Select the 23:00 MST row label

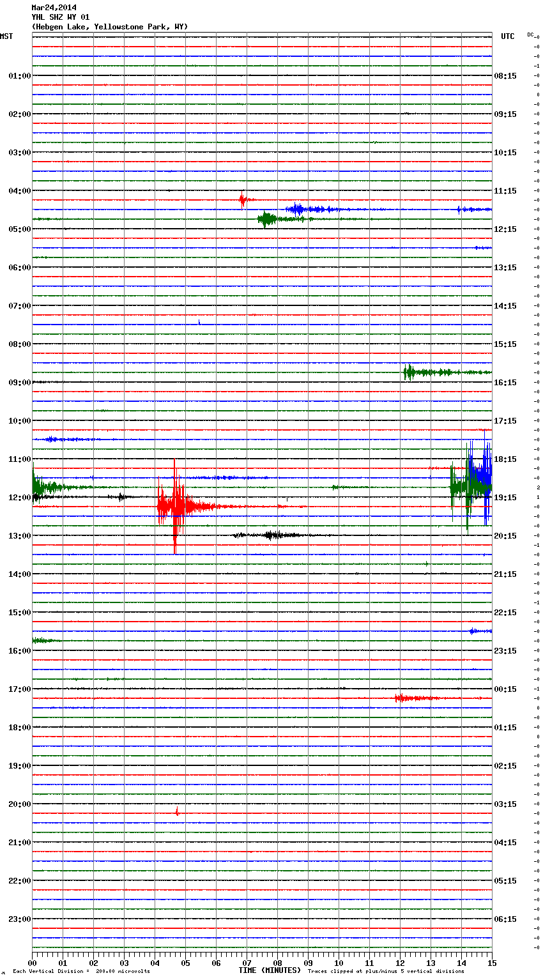(20, 919)
